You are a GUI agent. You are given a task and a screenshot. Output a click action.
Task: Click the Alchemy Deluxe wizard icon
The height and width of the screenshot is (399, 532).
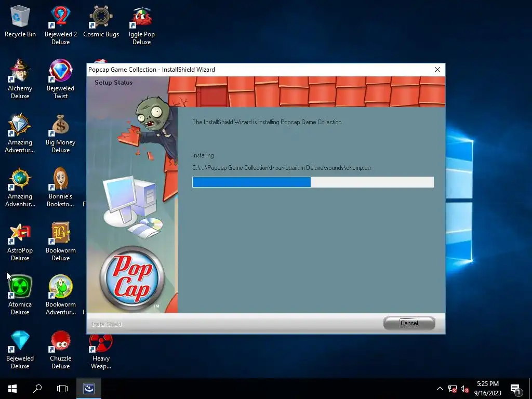pyautogui.click(x=20, y=71)
